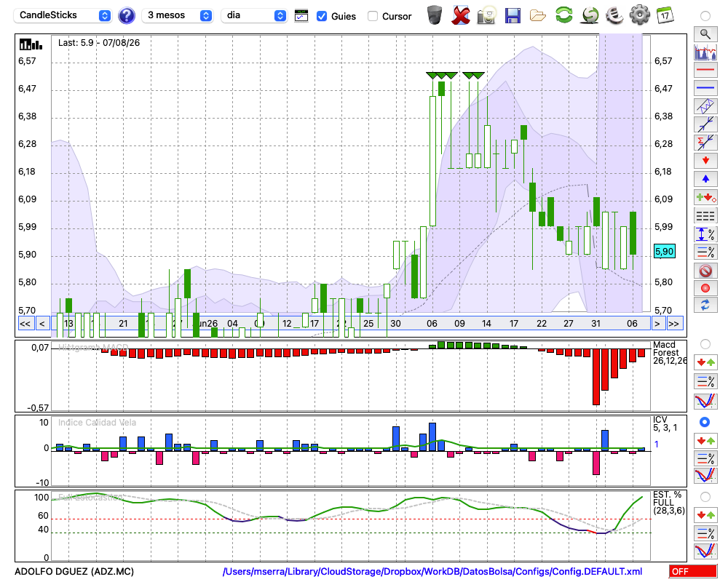
Task: Click the blue up arrow marker tool
Action: (x=705, y=179)
